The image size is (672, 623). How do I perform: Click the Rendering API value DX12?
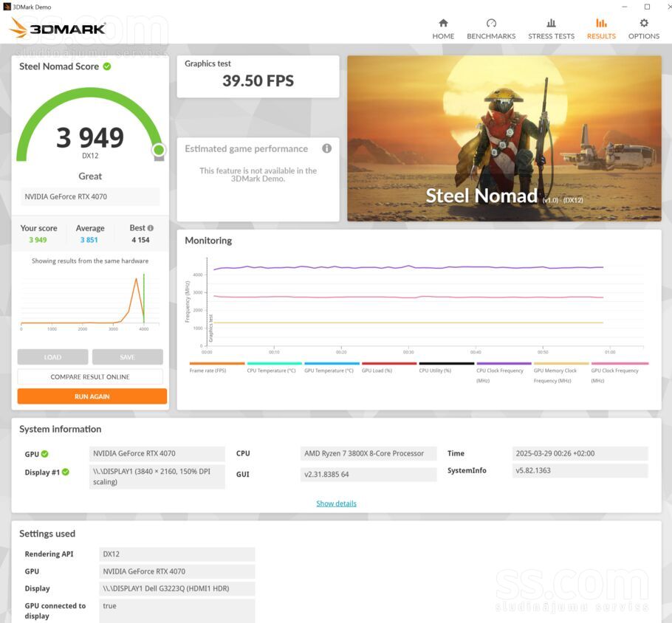coord(177,554)
